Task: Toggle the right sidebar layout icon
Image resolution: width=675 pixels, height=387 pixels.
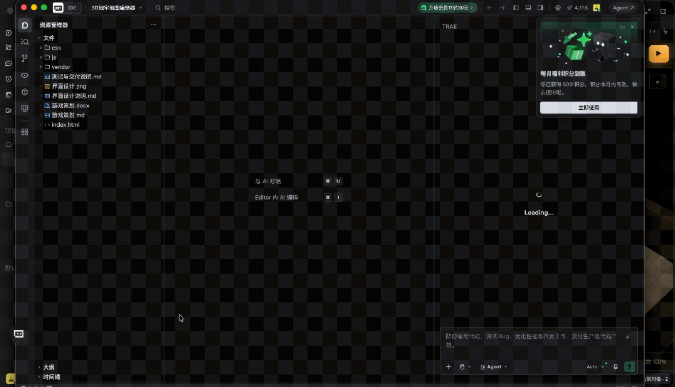Action: (x=540, y=8)
